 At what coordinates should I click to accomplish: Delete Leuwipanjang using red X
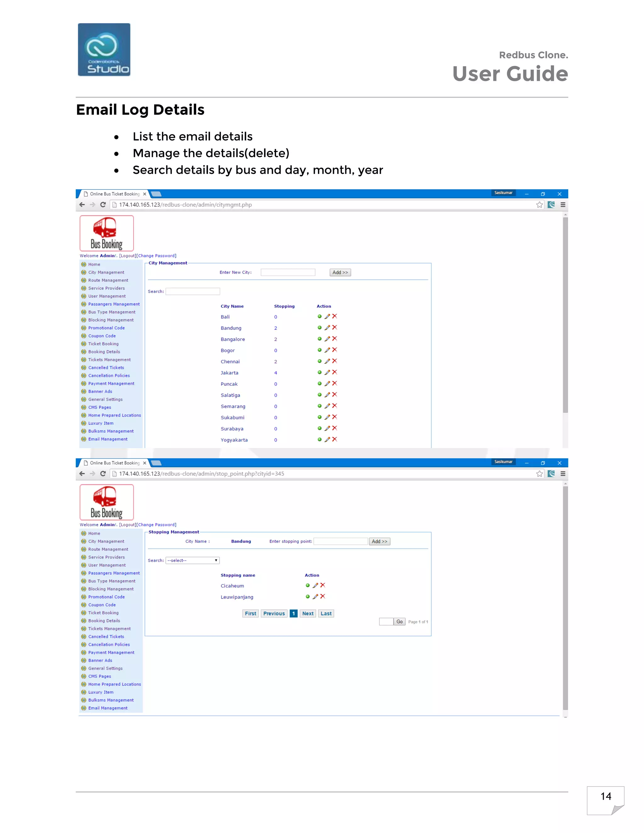coord(323,597)
